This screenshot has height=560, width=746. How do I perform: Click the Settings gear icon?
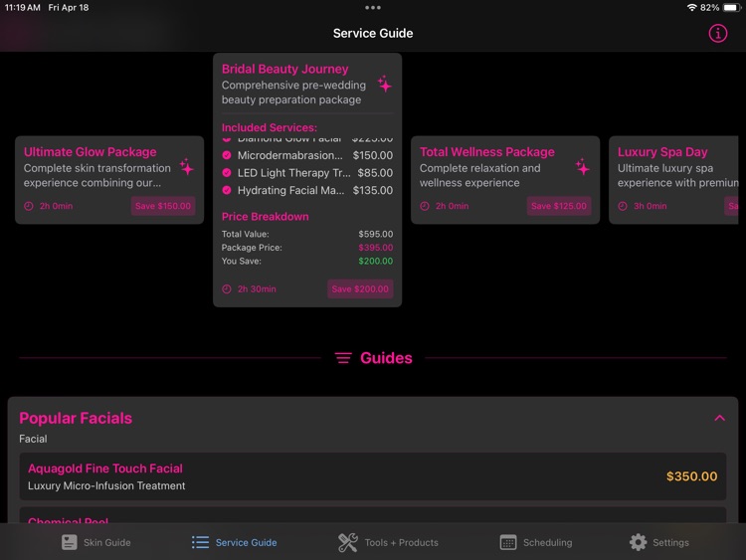[638, 542]
